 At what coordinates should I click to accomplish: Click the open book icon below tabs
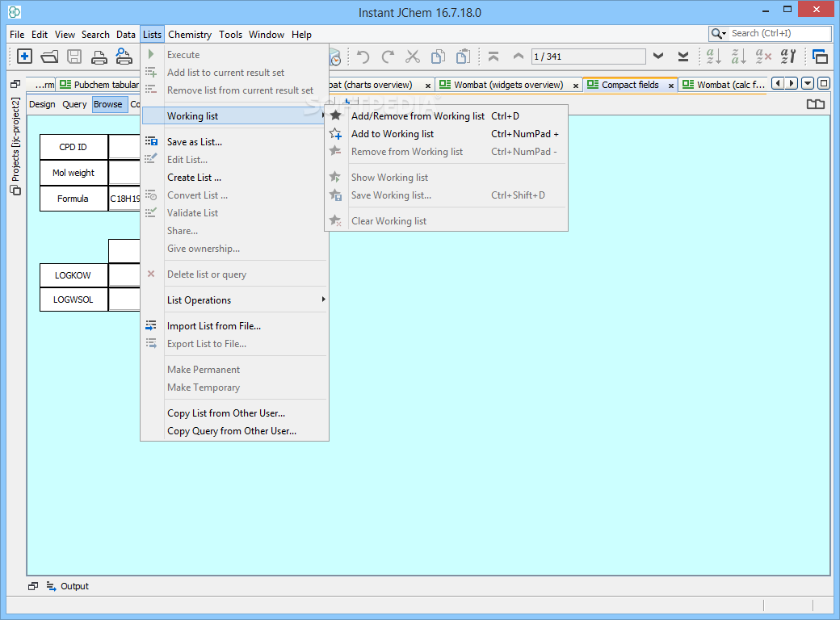pyautogui.click(x=815, y=104)
